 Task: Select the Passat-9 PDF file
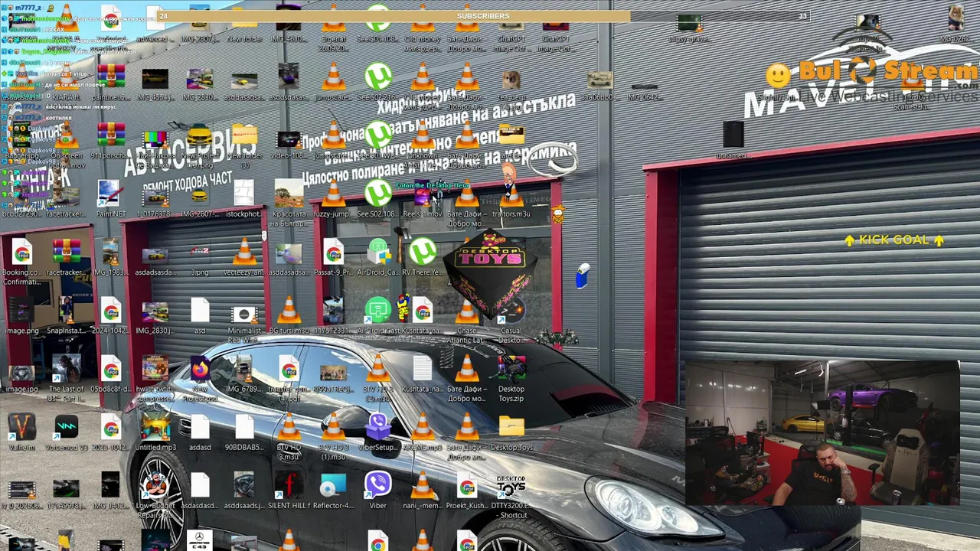point(333,257)
